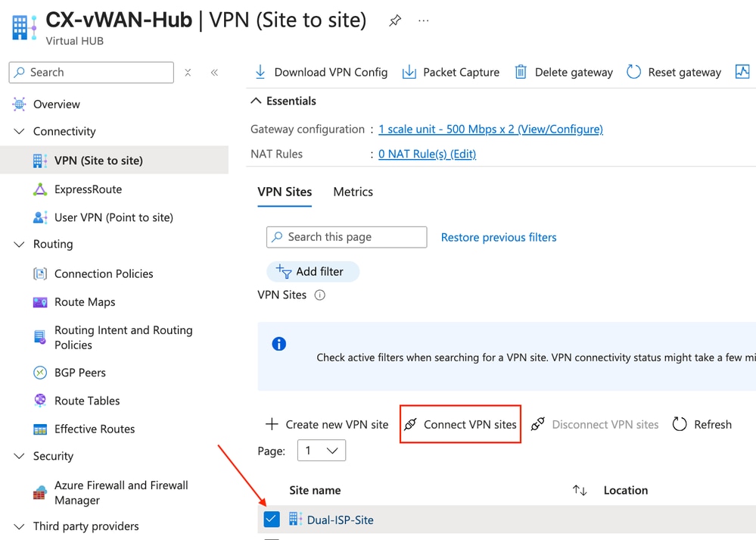Click the Add filter button

tap(313, 272)
